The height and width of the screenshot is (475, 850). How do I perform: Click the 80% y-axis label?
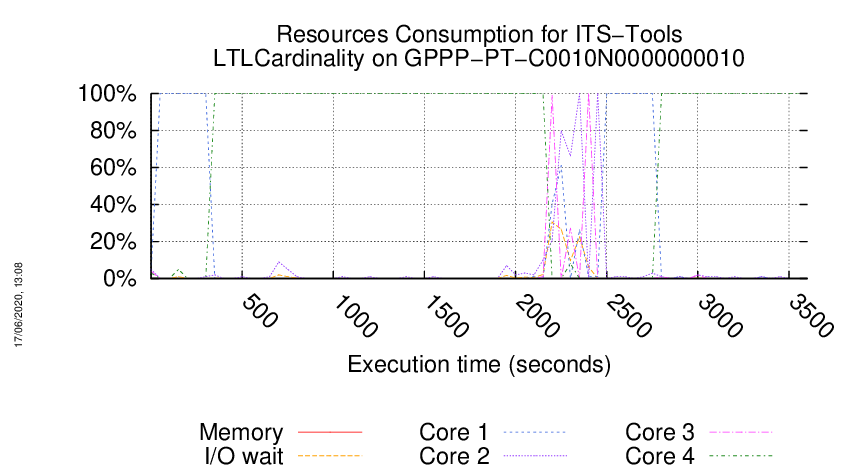pos(113,131)
